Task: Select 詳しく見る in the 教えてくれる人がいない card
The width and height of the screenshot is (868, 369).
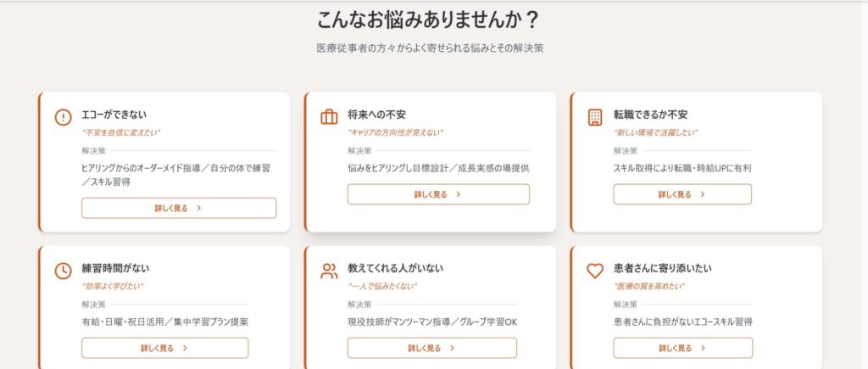Action: pos(431,348)
